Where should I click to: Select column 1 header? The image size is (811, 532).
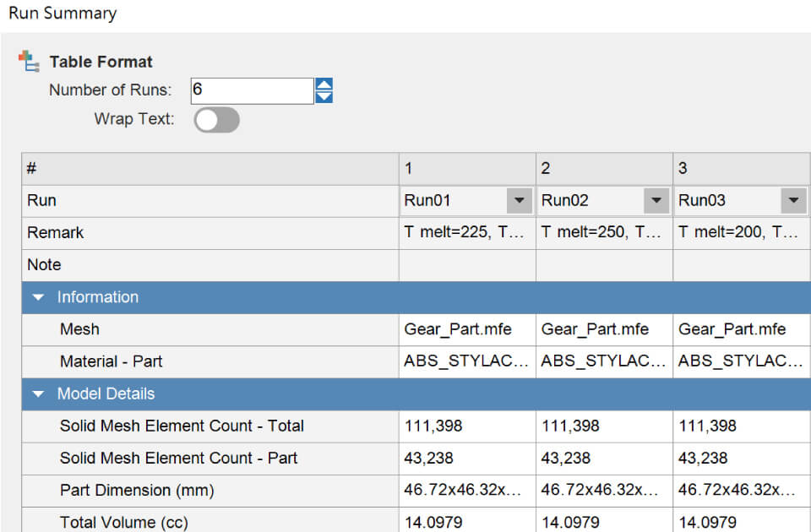[x=466, y=169]
